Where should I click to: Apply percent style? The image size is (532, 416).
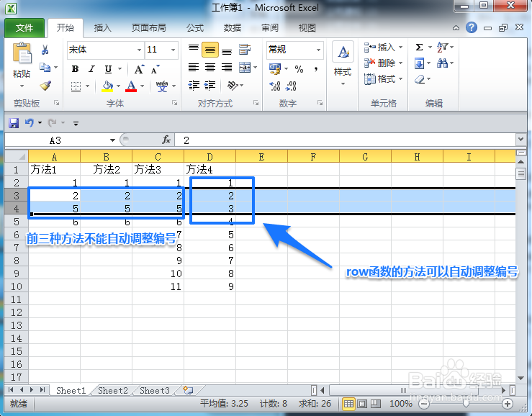click(299, 69)
